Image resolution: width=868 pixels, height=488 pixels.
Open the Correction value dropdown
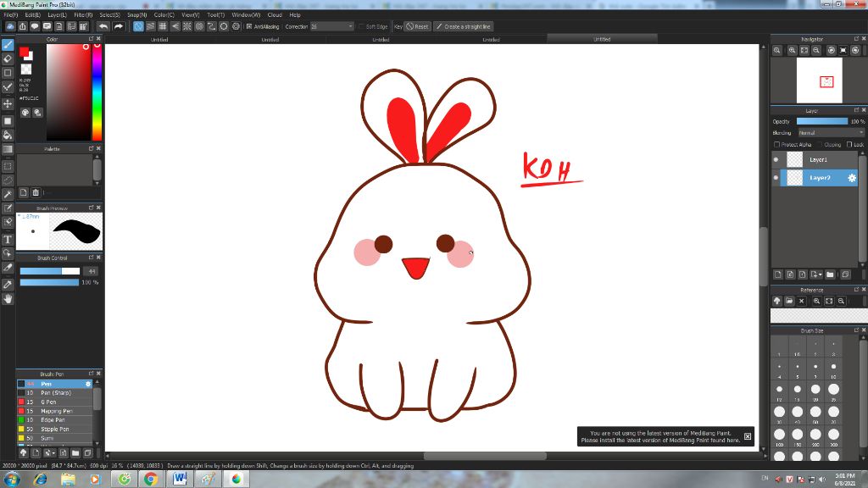point(331,26)
